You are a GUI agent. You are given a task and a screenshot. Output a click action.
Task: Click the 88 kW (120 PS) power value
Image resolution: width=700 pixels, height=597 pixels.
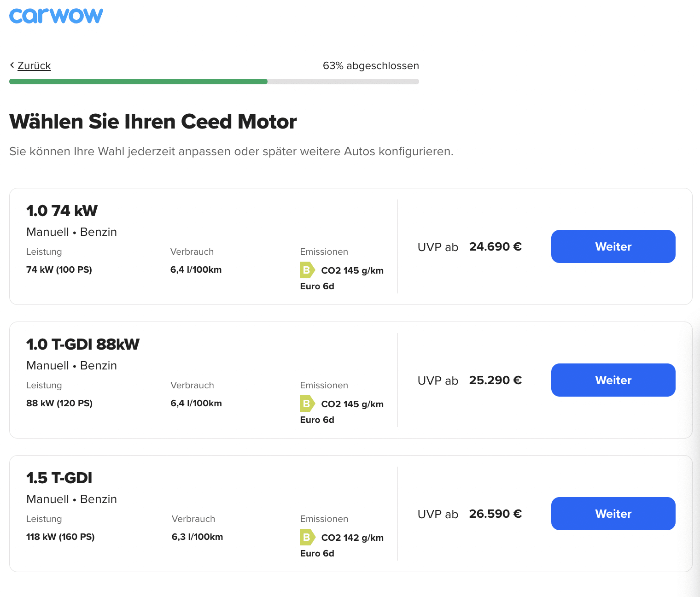59,403
